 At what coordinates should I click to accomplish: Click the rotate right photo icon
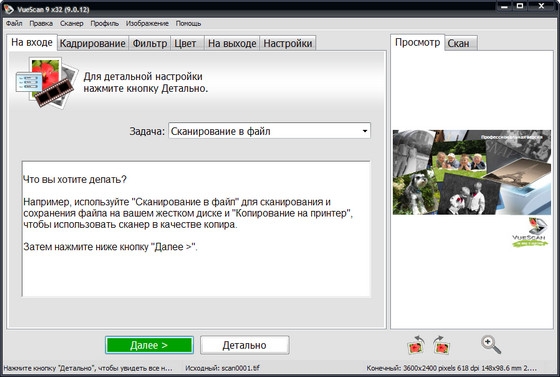pyautogui.click(x=441, y=345)
